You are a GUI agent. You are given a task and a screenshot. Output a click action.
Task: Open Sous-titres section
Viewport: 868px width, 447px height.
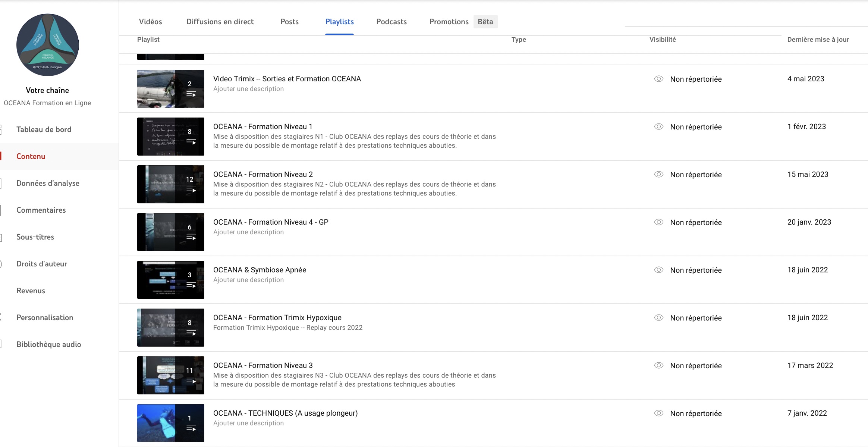tap(35, 237)
